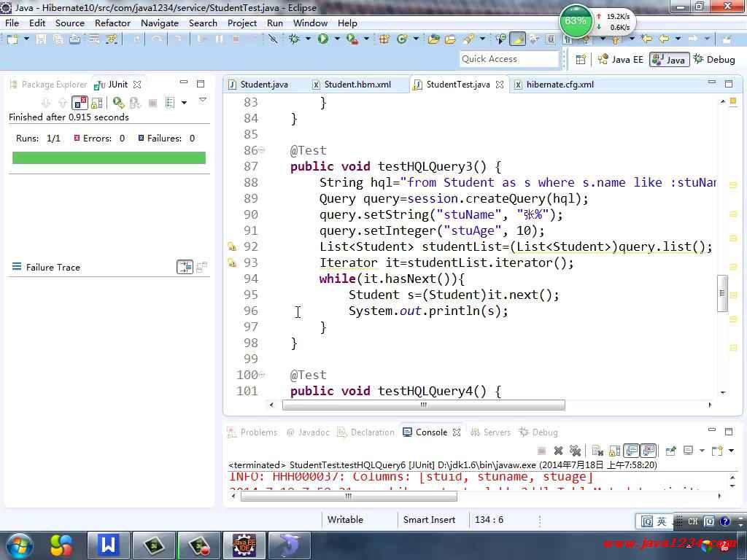Click Skip All Breakpoints icon
Screen dimensions: 747x560
273,39
